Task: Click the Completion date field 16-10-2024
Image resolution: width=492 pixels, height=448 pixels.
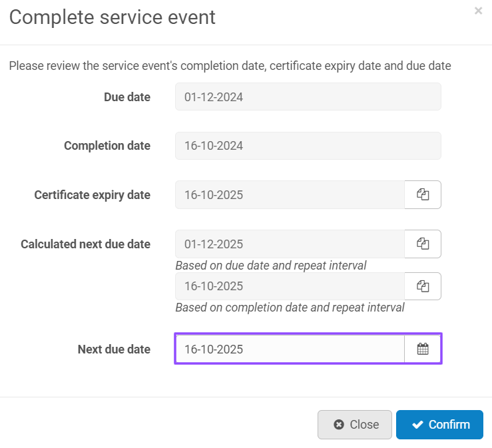Action: [x=308, y=146]
